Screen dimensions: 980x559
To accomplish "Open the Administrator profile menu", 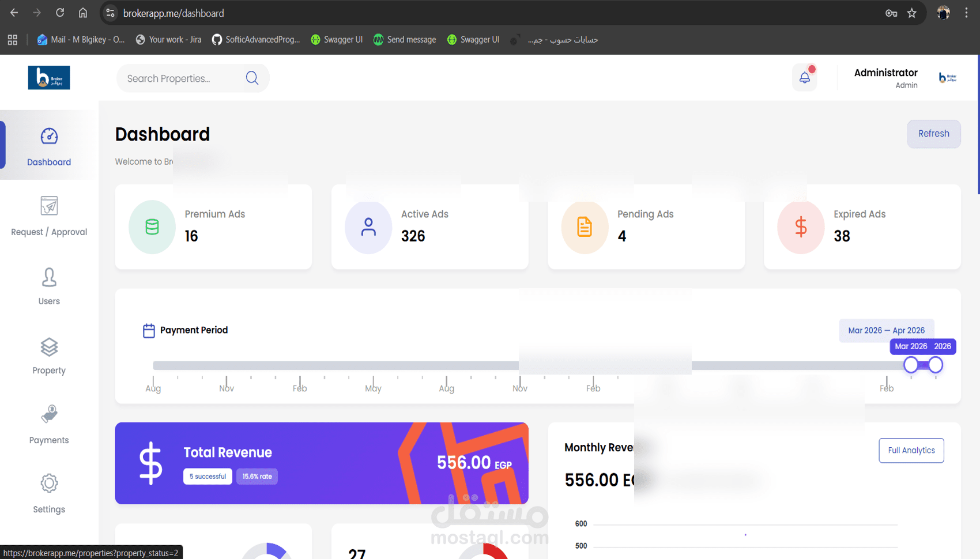I will pyautogui.click(x=885, y=78).
